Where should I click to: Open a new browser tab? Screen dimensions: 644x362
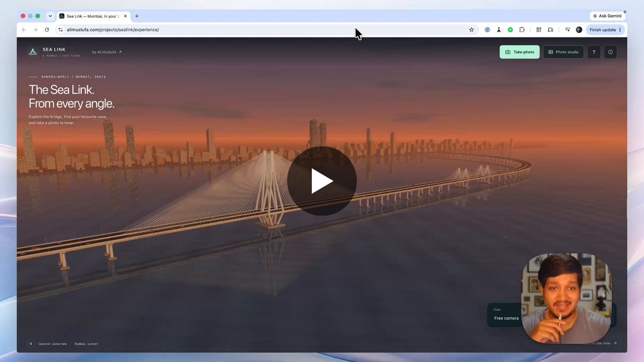[137, 16]
